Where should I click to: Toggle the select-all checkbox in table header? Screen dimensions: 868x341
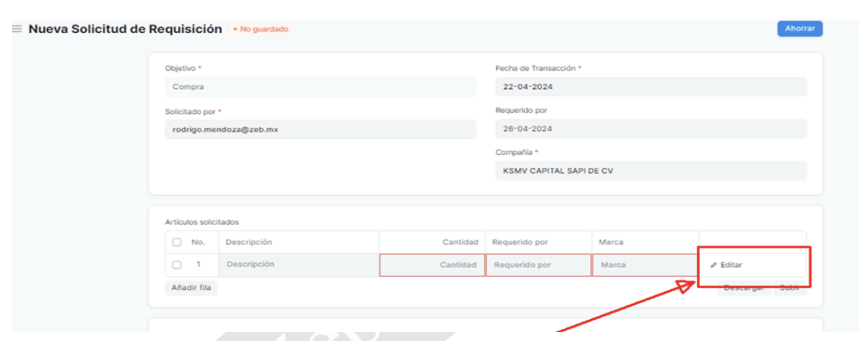(x=176, y=242)
